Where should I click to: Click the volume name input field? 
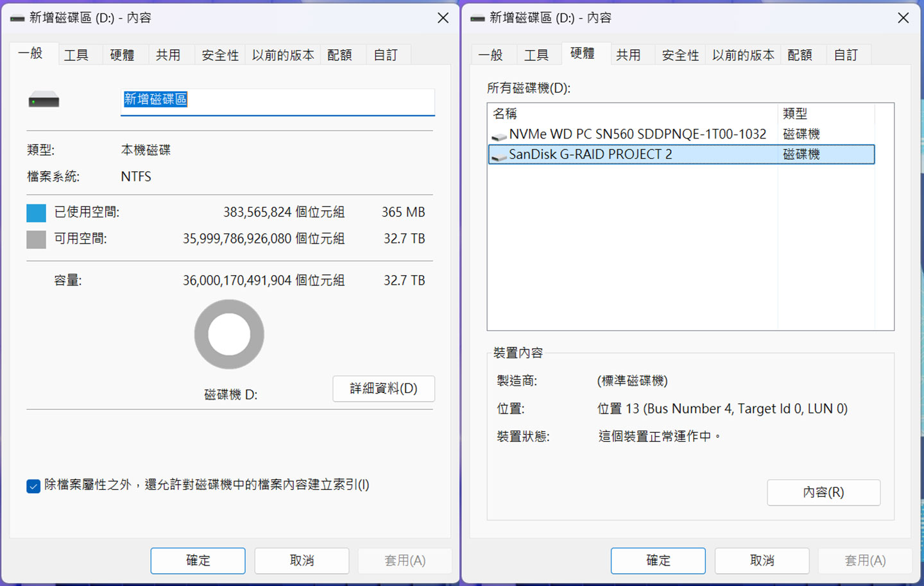pos(277,100)
